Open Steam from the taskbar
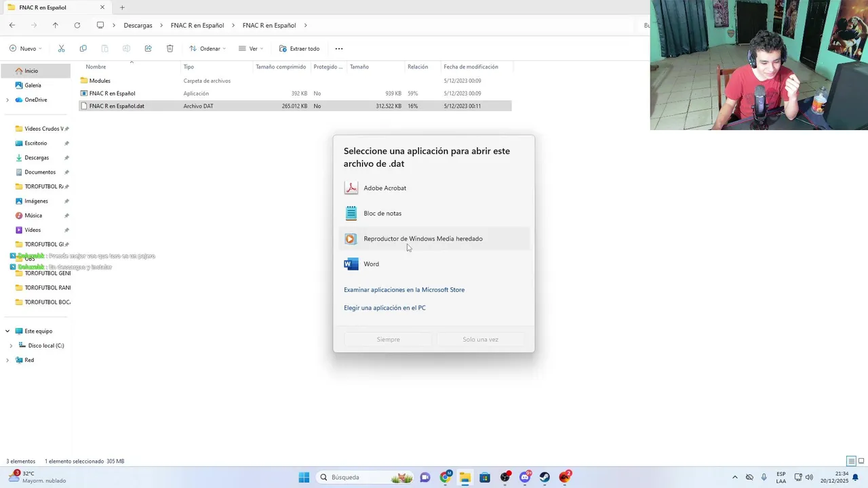The width and height of the screenshot is (868, 488). (x=545, y=477)
